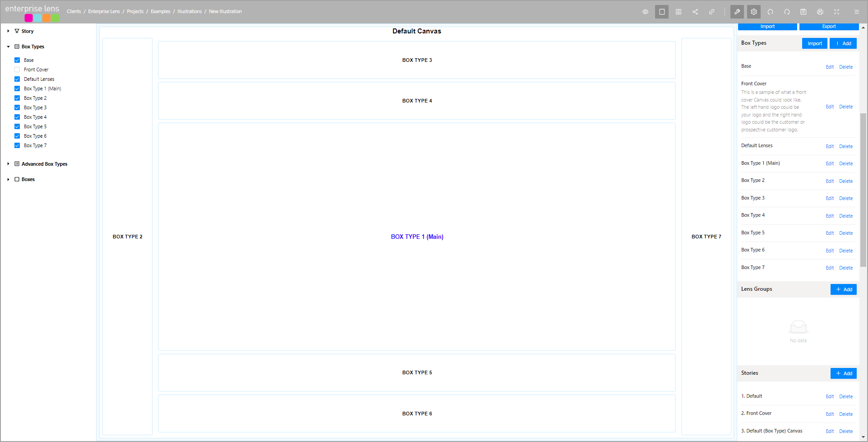
Task: Uncheck the Default Lenses checkbox
Action: [x=17, y=79]
